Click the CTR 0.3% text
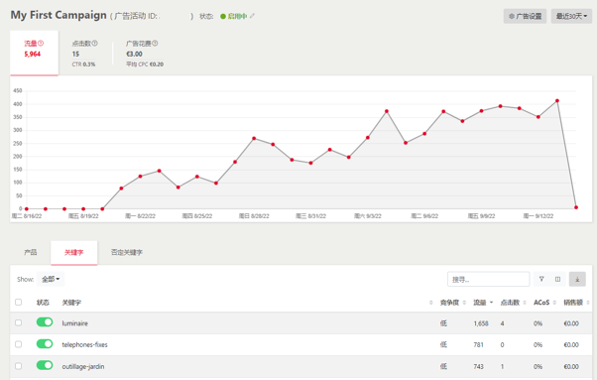597x380 pixels. [83, 64]
